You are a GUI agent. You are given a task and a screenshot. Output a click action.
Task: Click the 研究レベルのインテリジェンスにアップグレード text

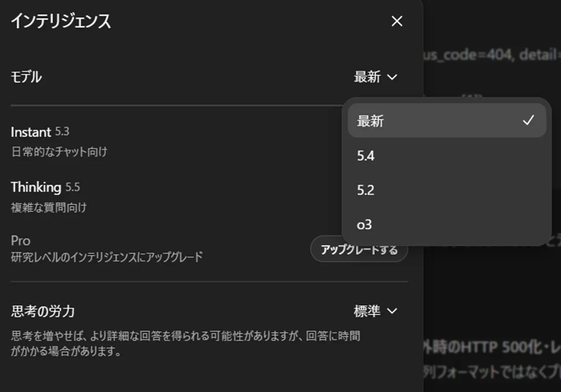(x=107, y=257)
